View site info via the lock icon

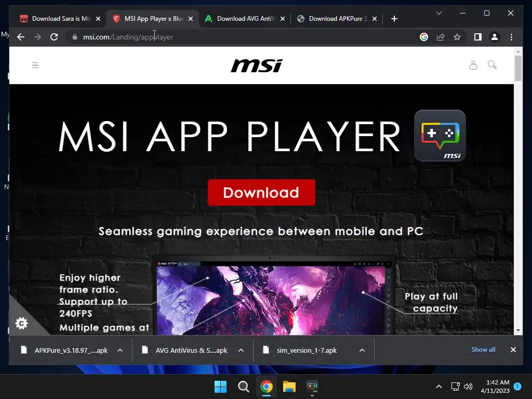point(75,37)
